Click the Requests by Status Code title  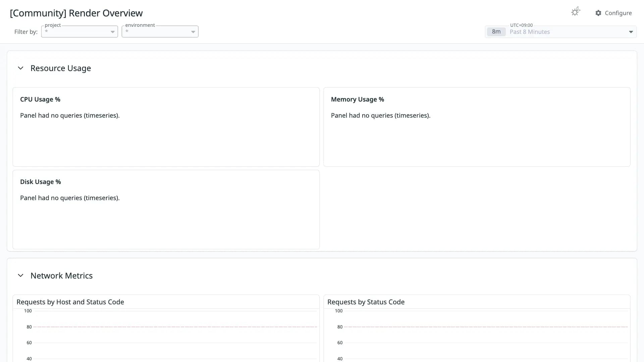click(366, 302)
